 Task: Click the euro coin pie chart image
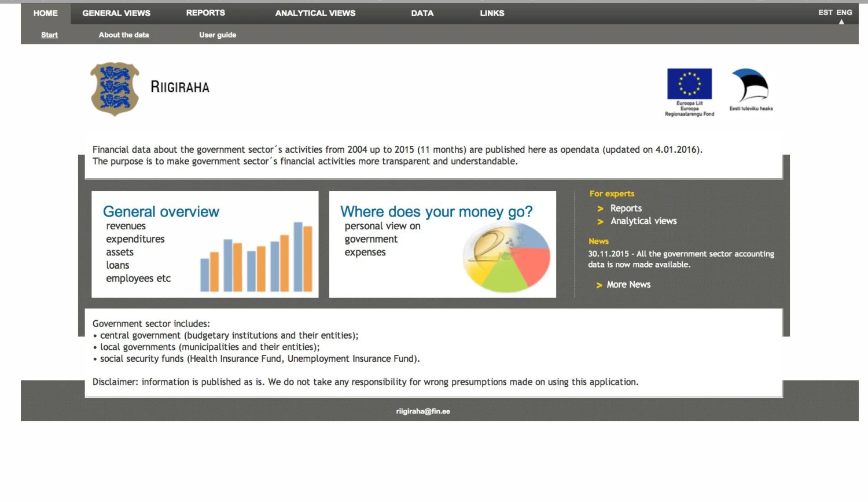506,258
